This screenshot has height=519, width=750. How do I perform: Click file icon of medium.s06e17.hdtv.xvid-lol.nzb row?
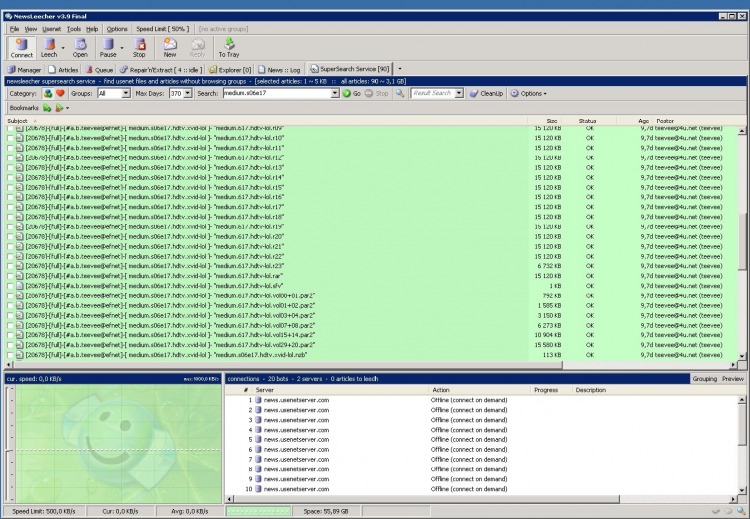(20, 355)
